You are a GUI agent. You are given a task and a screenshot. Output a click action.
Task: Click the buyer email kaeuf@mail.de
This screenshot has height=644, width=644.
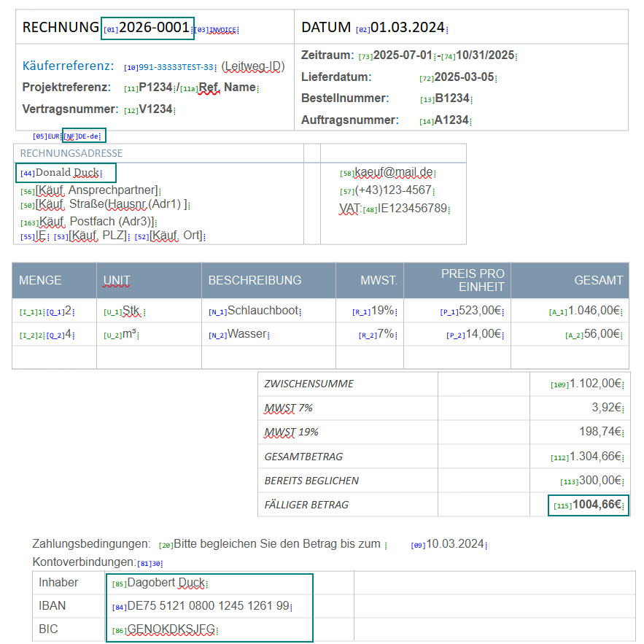tap(393, 173)
